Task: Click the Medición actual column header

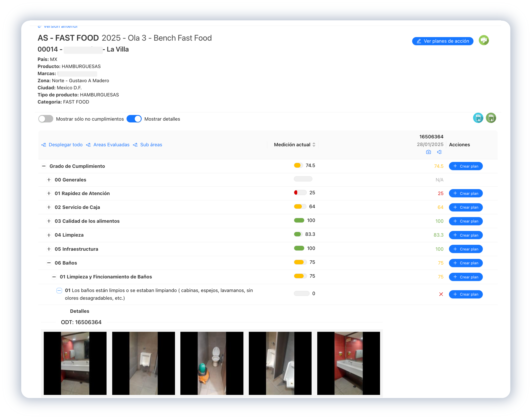Action: pos(292,145)
